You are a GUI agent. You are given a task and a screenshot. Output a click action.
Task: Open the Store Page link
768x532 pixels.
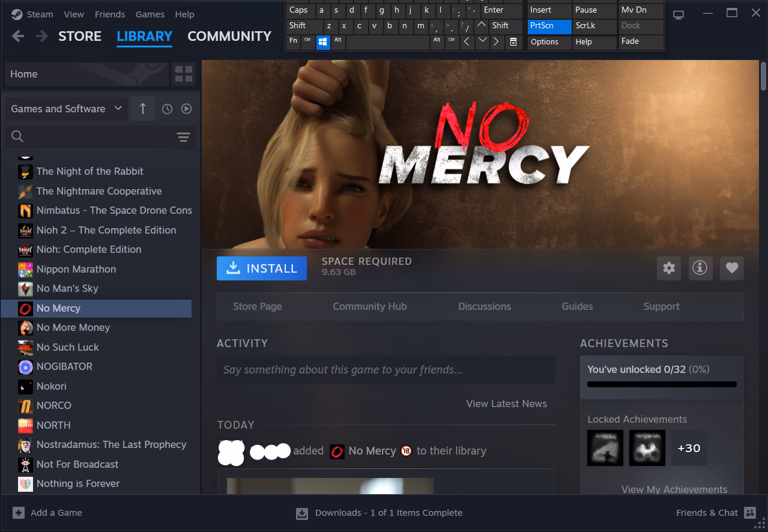(x=258, y=306)
